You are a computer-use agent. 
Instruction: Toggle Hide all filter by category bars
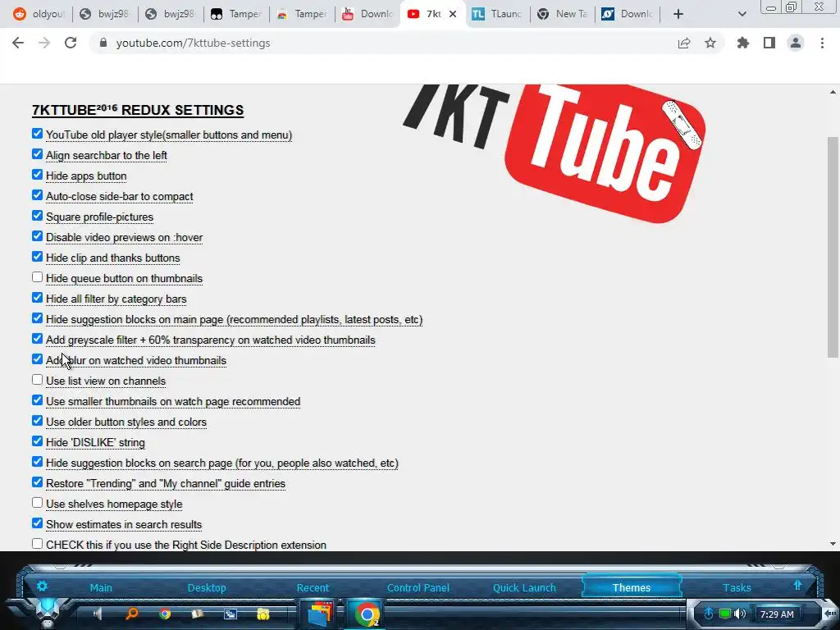(x=37, y=297)
